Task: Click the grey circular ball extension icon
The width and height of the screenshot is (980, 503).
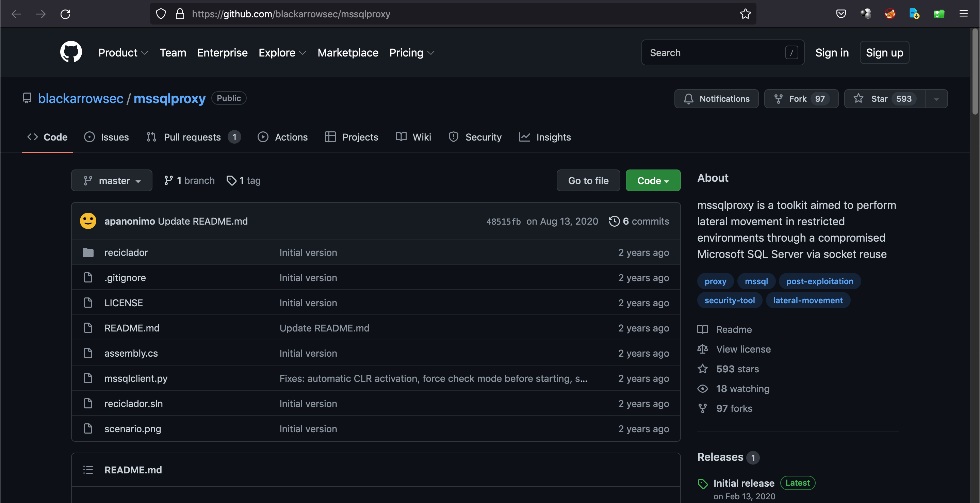Action: [x=866, y=14]
